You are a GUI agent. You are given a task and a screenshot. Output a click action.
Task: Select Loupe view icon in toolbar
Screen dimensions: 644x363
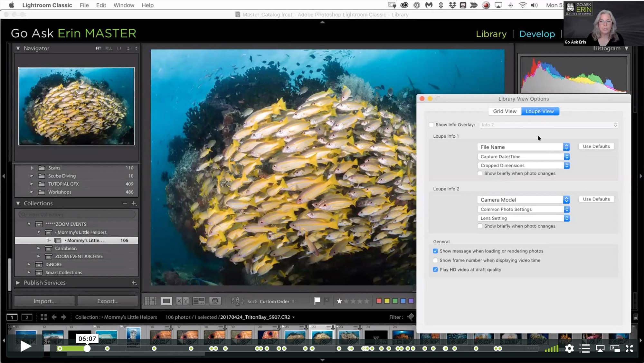166,301
